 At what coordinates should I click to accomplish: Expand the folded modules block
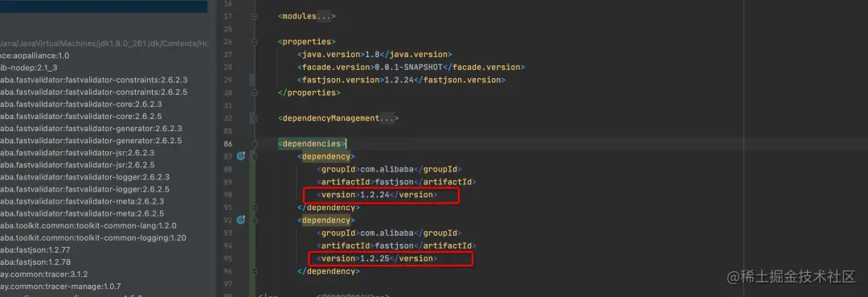point(255,16)
